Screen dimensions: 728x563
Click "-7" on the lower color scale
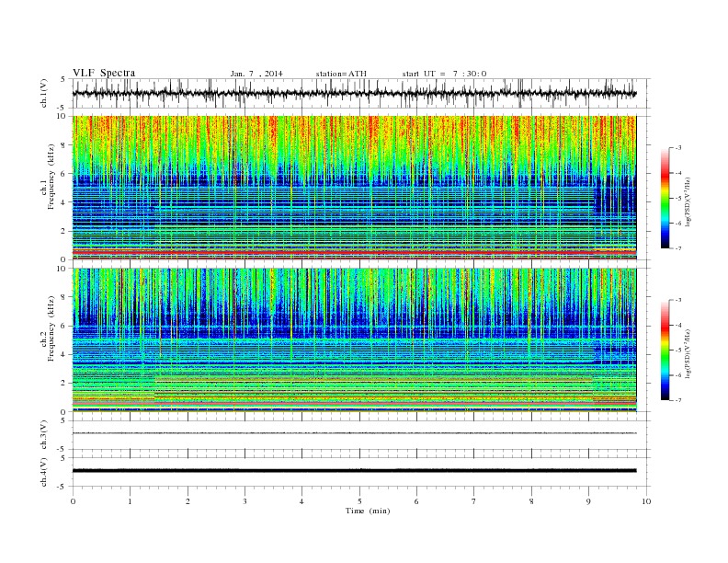[678, 400]
